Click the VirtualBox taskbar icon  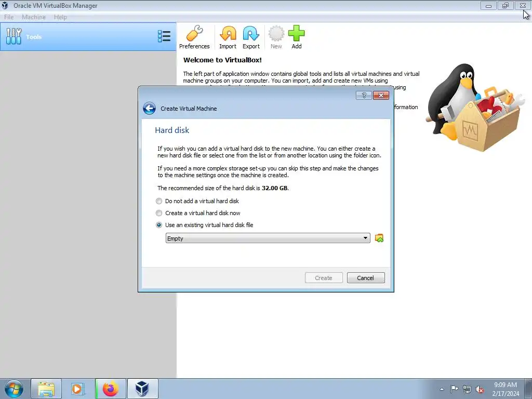coord(142,389)
